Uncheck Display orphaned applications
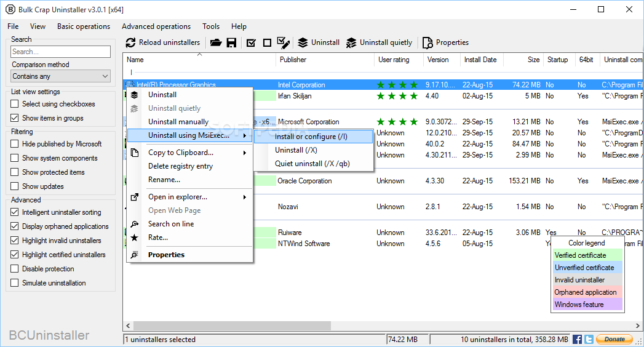This screenshot has height=347, width=644. pyautogui.click(x=14, y=226)
